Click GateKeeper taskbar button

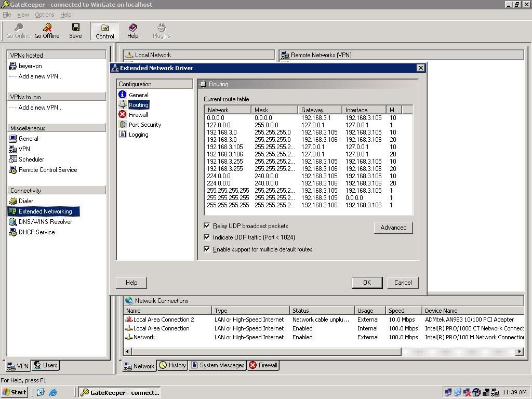119,393
